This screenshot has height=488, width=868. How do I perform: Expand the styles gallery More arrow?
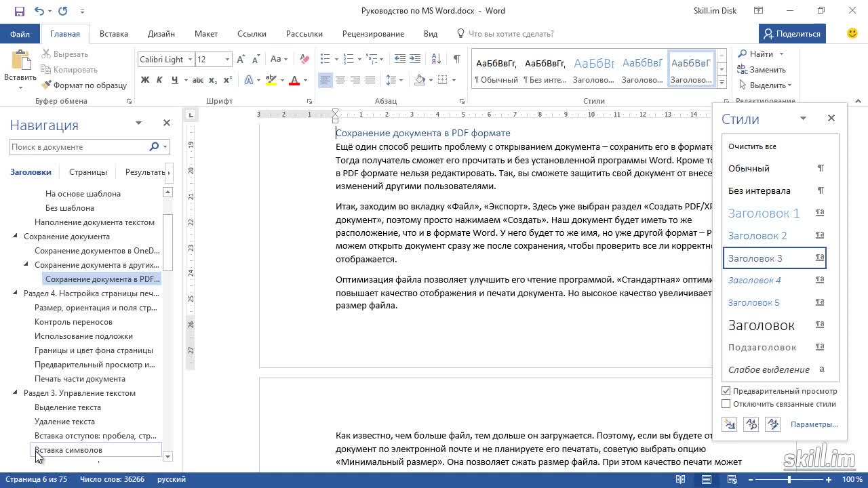pyautogui.click(x=722, y=82)
